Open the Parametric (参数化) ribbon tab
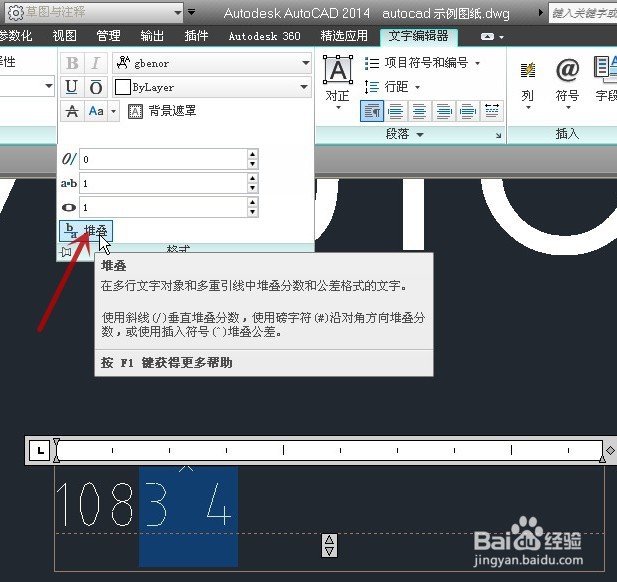Image resolution: width=617 pixels, height=582 pixels. pos(16,36)
